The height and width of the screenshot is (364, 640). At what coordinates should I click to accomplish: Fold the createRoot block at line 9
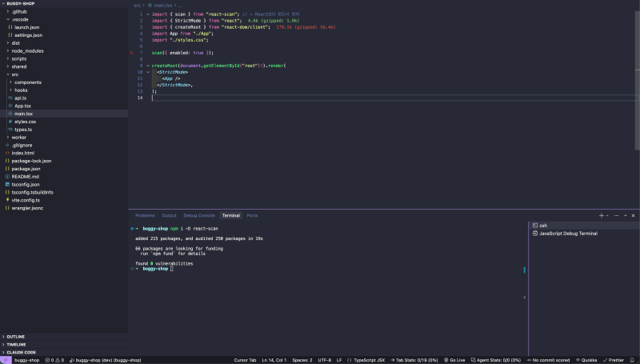(148, 66)
